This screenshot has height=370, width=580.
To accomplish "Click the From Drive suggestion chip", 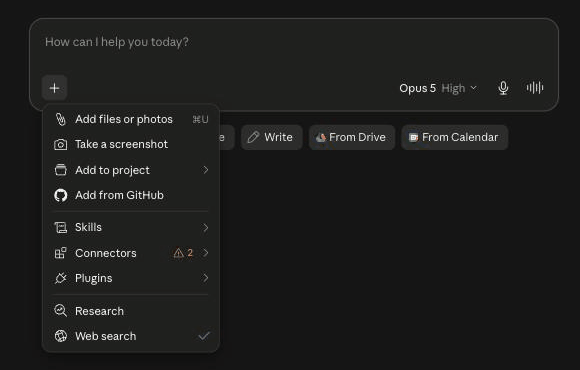I will 352,137.
